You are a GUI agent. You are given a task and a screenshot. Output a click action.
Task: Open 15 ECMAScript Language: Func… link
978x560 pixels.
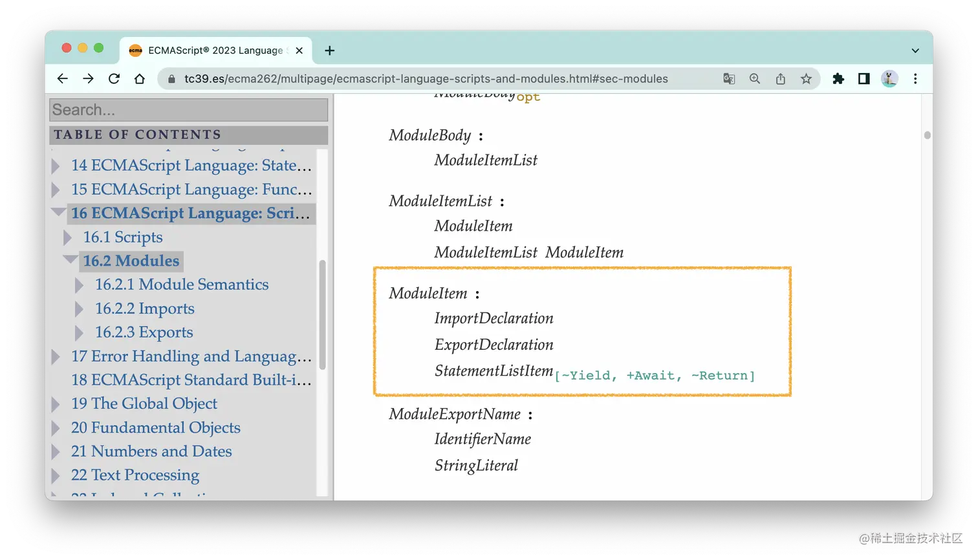point(191,189)
